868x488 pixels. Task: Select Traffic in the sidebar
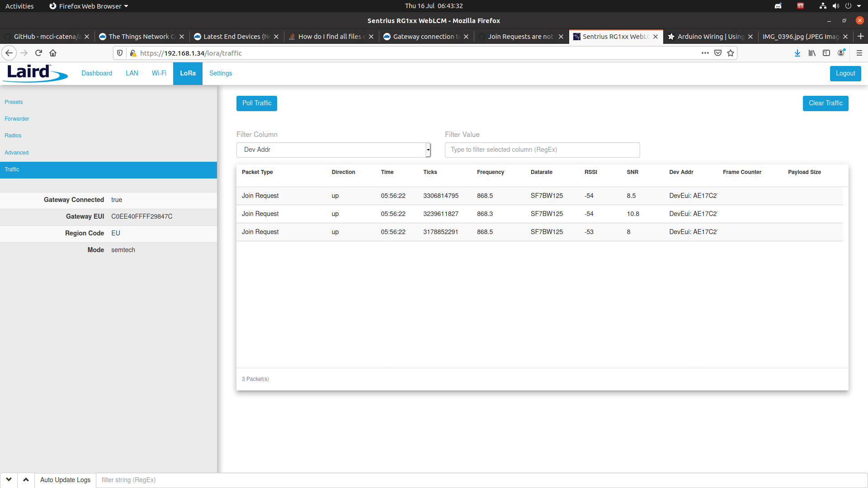coord(108,170)
